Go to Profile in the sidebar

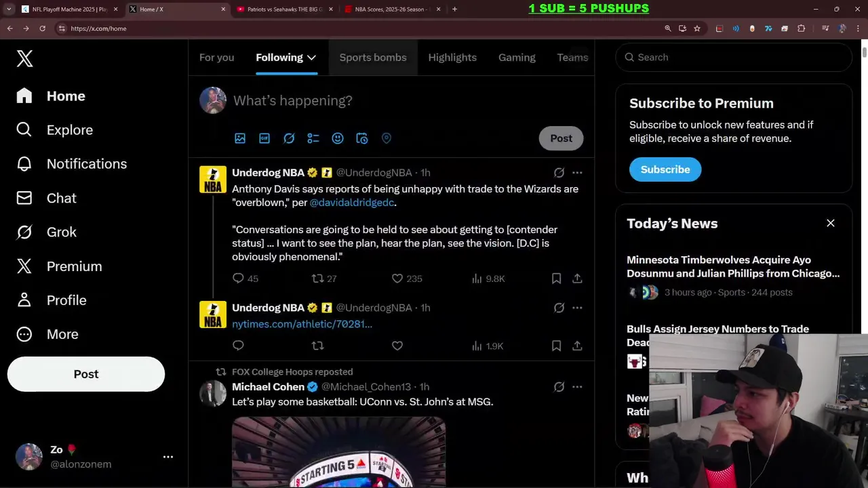click(52, 300)
